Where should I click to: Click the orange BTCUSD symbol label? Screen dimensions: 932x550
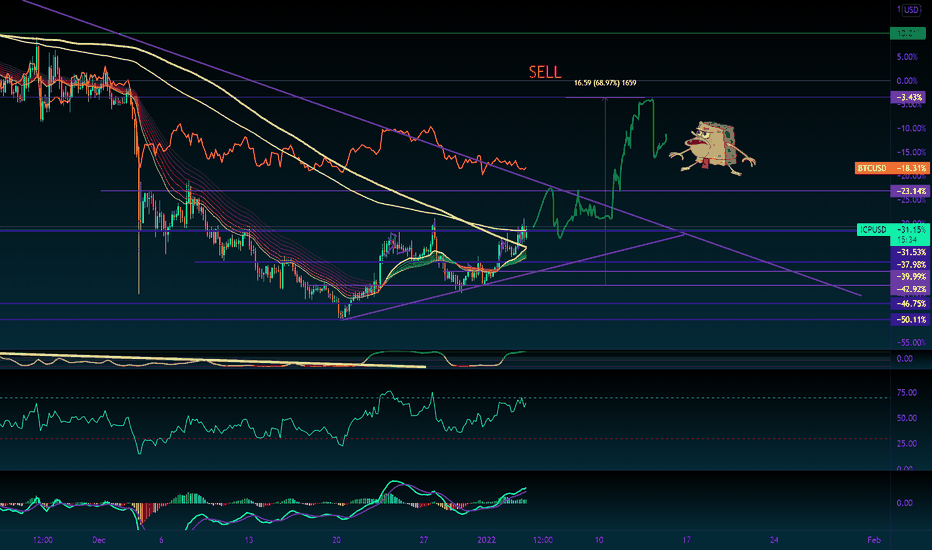click(x=872, y=168)
